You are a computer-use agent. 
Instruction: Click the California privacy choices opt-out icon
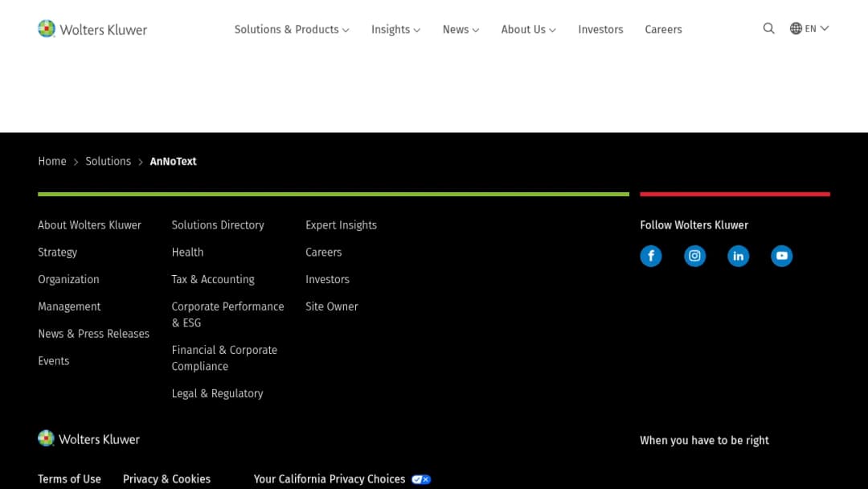point(420,479)
